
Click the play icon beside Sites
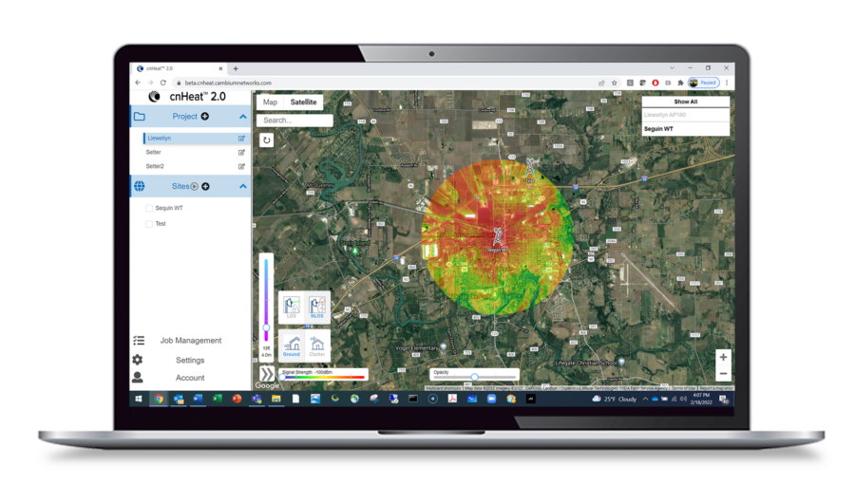pos(195,186)
